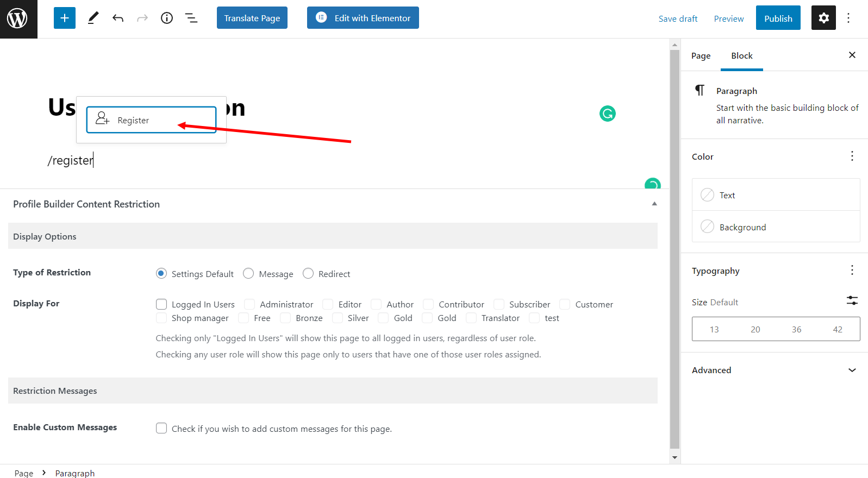Click the Restriction Messages section header
The height and width of the screenshot is (478, 868).
point(333,391)
